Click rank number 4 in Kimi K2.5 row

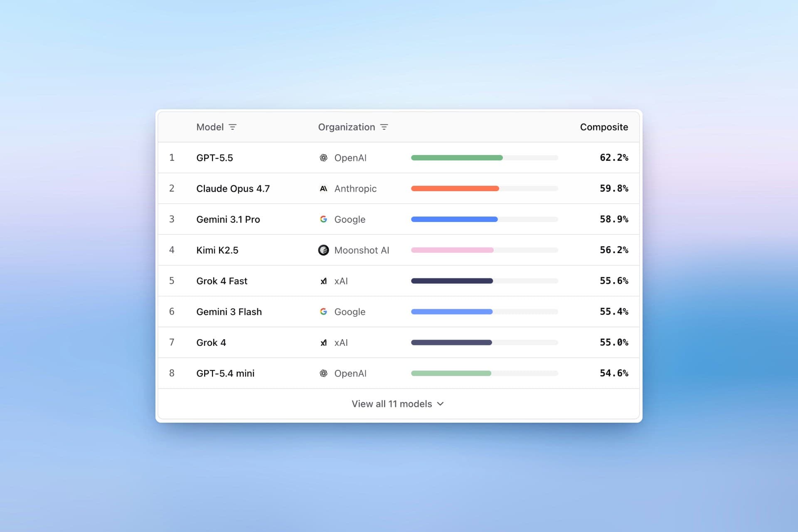point(172,250)
